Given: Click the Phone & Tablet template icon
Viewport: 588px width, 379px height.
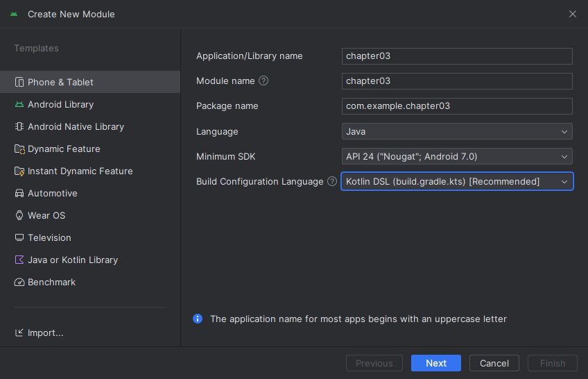Looking at the screenshot, I should point(19,82).
